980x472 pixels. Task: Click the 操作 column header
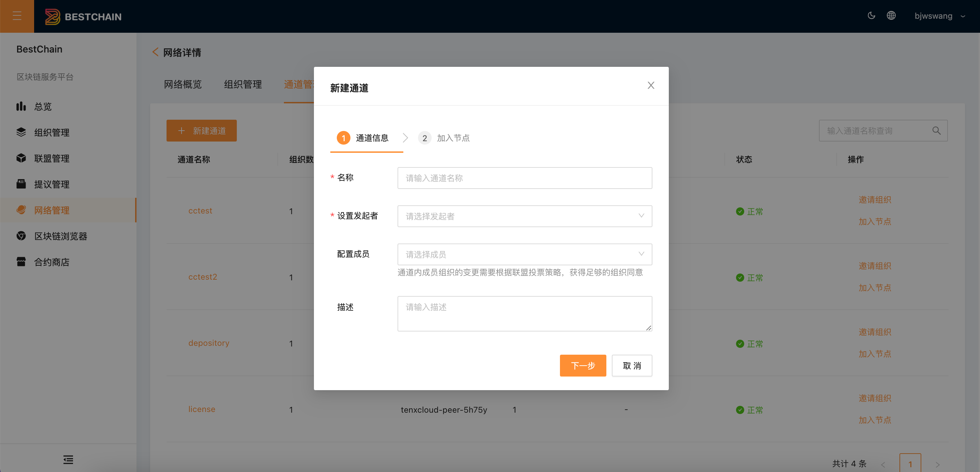click(855, 159)
